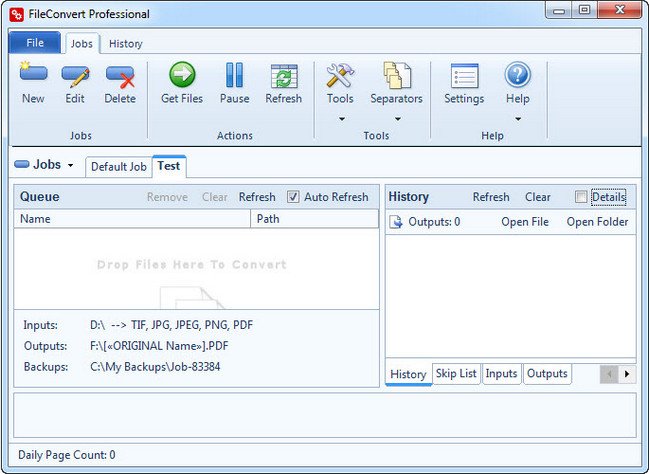
Task: Click the Edit job pencil icon
Action: tap(75, 76)
